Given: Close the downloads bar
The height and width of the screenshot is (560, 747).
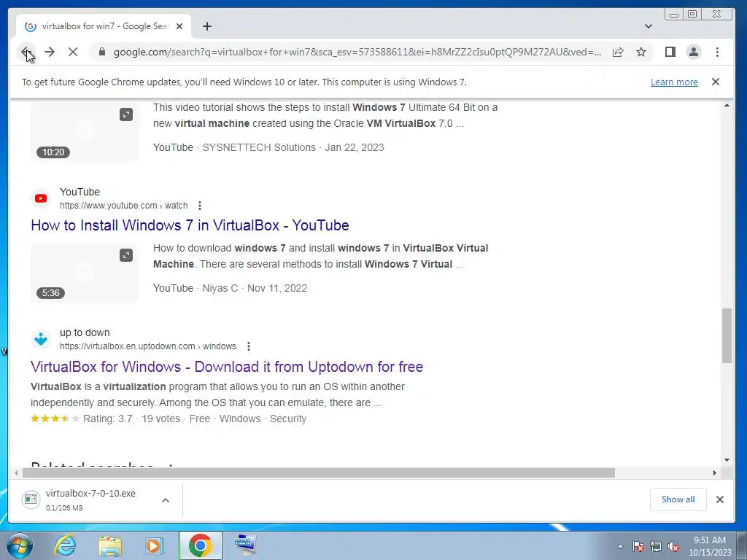Looking at the screenshot, I should pyautogui.click(x=720, y=499).
